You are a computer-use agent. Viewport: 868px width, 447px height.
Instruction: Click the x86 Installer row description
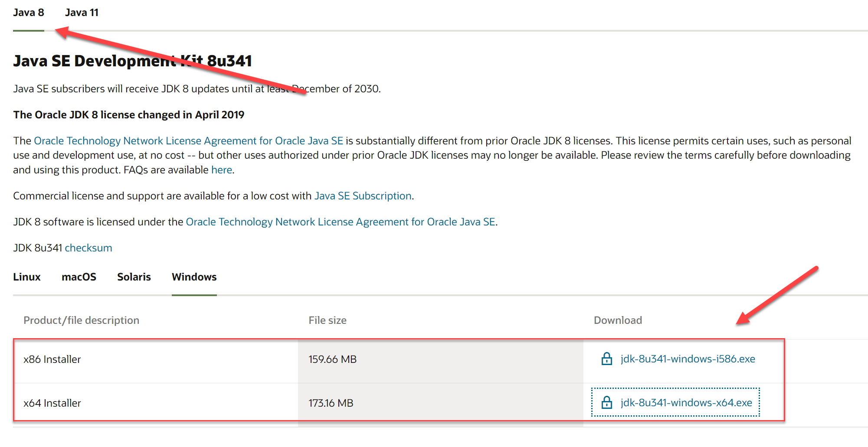coord(52,359)
